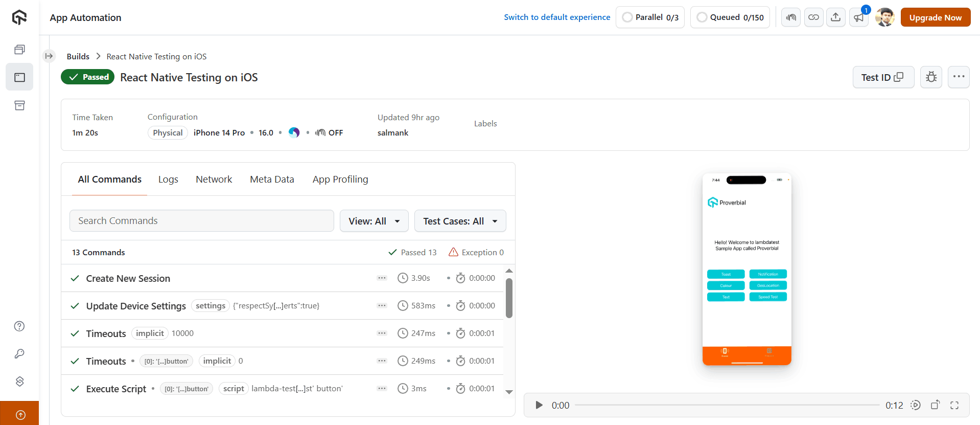This screenshot has height=425, width=980.
Task: Click the upload app icon in header
Action: pyautogui.click(x=835, y=17)
